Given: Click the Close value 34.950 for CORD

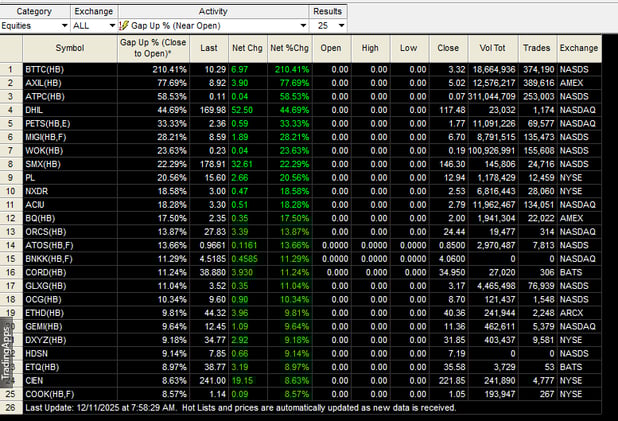Looking at the screenshot, I should (452, 272).
